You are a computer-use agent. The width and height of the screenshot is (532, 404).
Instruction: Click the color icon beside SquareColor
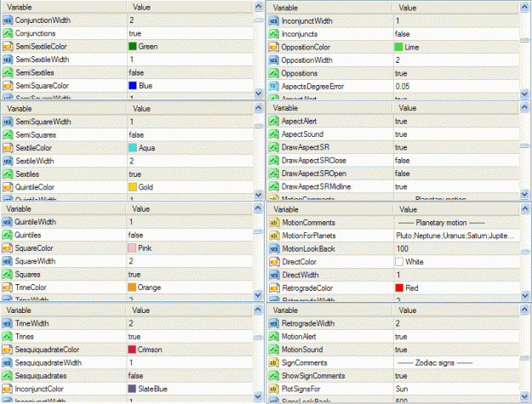click(7, 248)
